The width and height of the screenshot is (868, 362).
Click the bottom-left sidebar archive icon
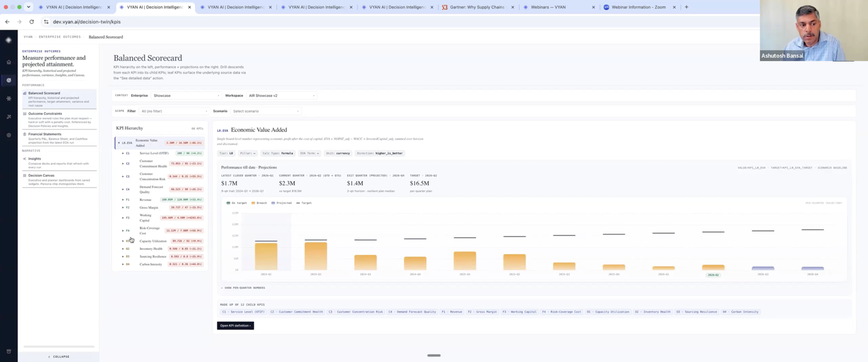click(8, 351)
